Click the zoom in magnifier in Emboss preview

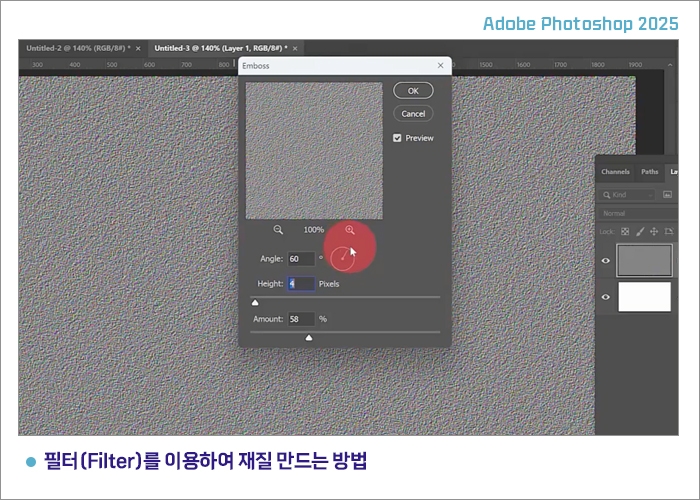click(x=350, y=229)
